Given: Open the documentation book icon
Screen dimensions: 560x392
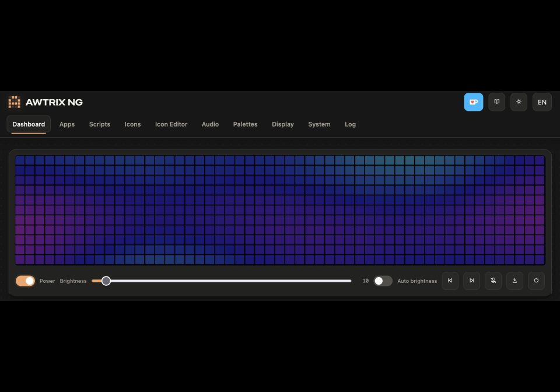Looking at the screenshot, I should (x=496, y=102).
